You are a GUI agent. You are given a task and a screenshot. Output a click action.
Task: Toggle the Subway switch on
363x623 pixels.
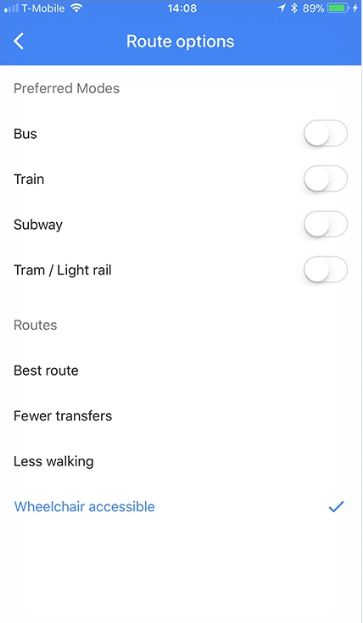[326, 224]
